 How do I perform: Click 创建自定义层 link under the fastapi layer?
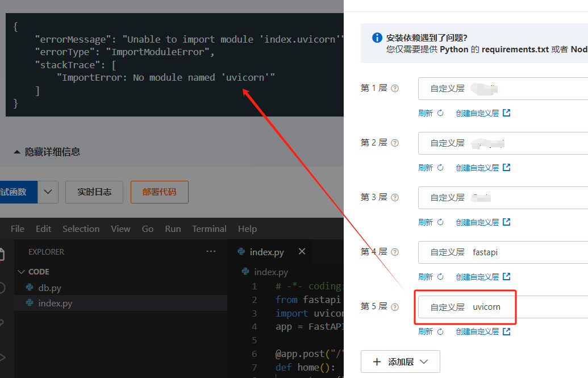coord(477,277)
